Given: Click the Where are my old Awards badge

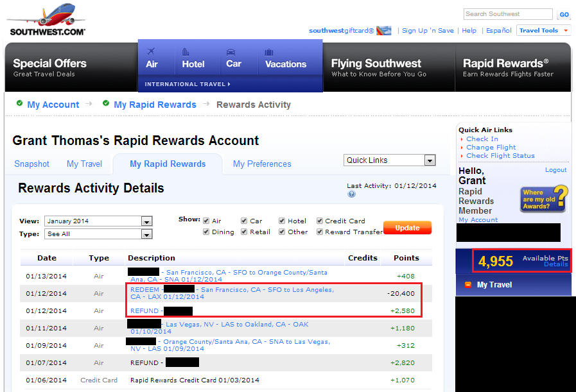Looking at the screenshot, I should 544,199.
